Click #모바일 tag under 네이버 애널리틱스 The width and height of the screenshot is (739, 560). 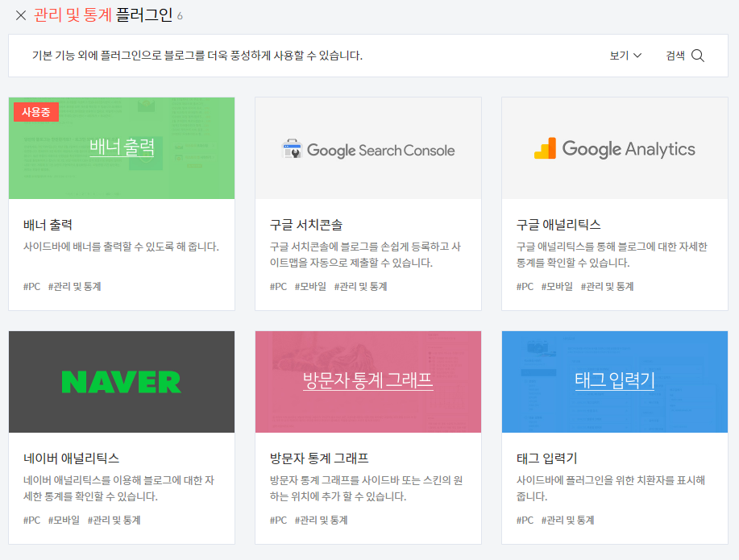[64, 520]
